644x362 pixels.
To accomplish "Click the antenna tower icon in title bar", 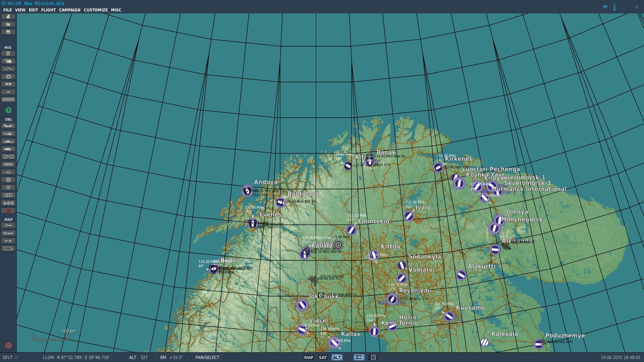I will point(614,7).
